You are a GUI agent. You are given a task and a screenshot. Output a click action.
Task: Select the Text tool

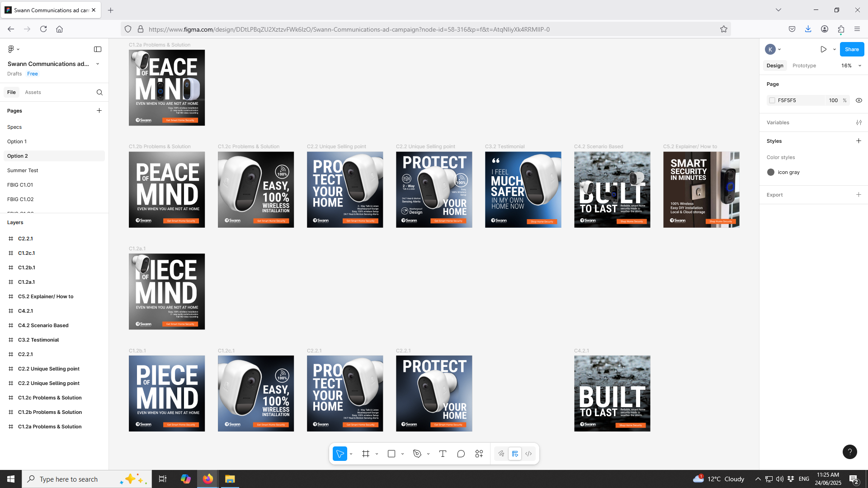(443, 454)
